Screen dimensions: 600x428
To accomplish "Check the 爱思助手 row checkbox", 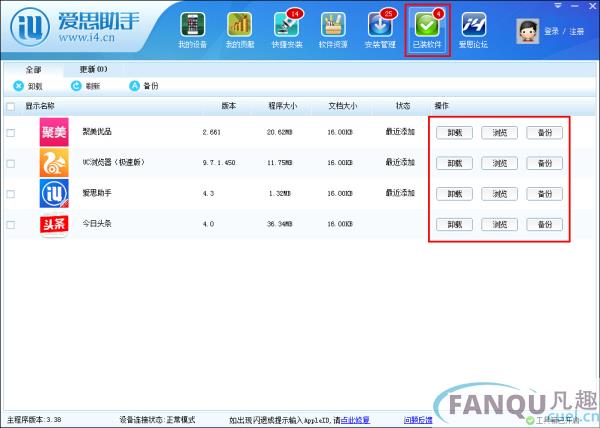I will pos(11,194).
